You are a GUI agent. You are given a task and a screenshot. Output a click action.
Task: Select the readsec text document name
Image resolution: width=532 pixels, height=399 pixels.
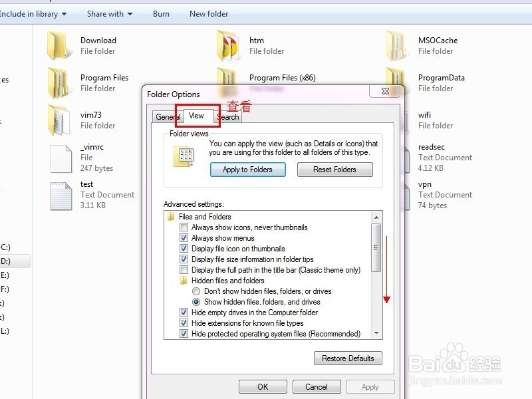click(431, 147)
